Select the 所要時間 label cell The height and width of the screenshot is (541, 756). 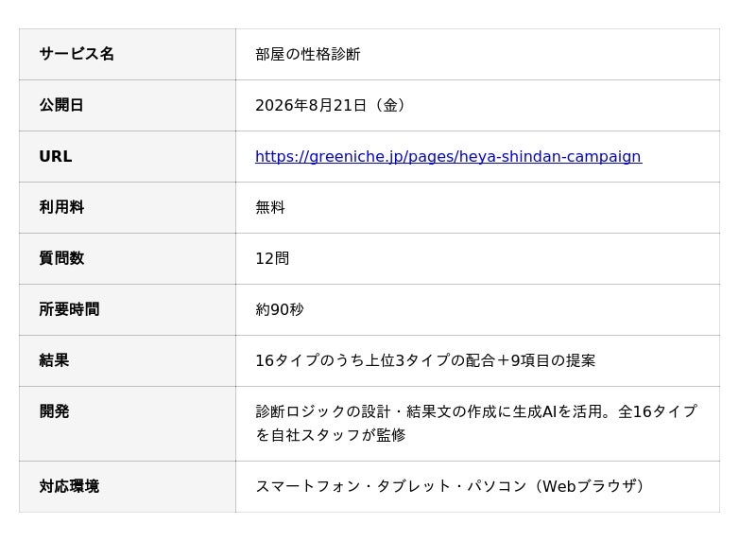click(x=128, y=310)
